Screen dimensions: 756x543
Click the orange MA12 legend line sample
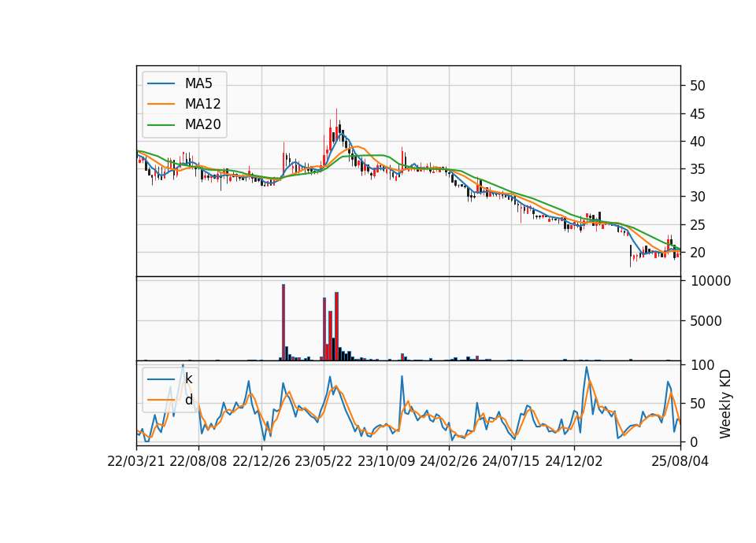click(x=161, y=104)
